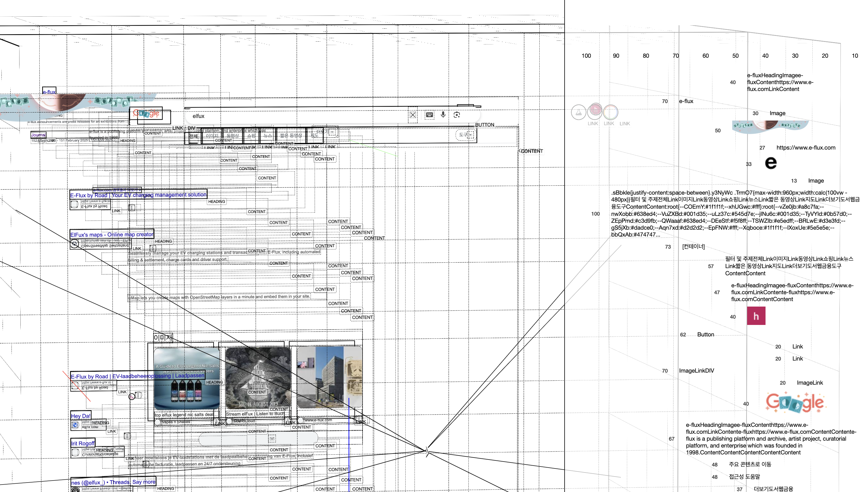The image size is (868, 492).
Task: Open the 'Irit Rogoff' result link
Action: point(83,443)
